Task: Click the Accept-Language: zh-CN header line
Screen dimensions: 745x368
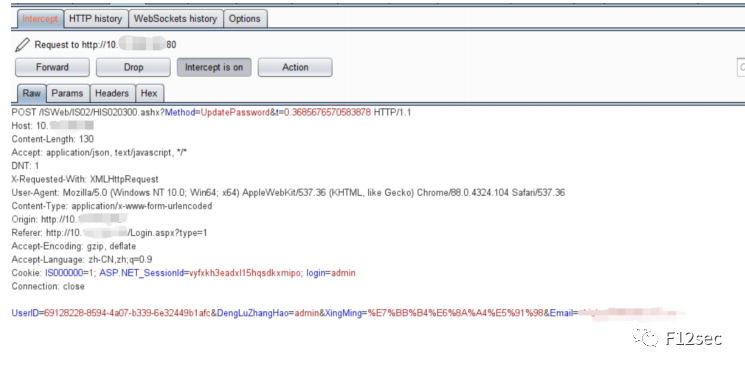Action: [82, 260]
